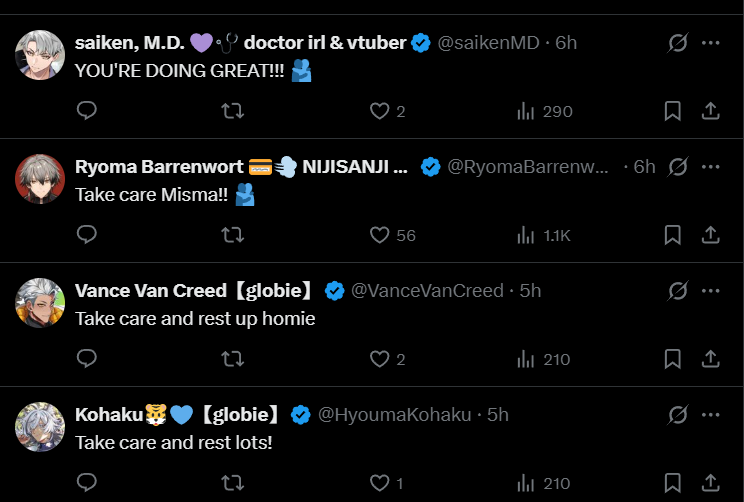The height and width of the screenshot is (502, 744).
Task: Reply to saiken, M.D.'s tweet
Action: click(87, 111)
